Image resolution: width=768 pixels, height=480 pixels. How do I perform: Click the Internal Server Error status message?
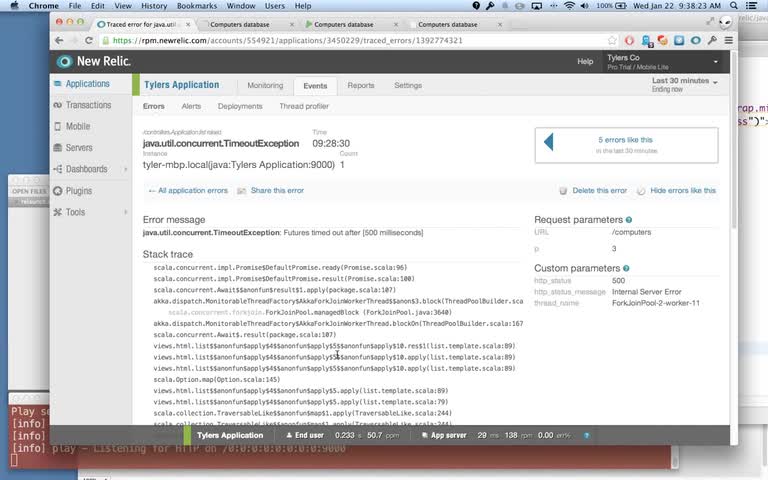tap(647, 292)
